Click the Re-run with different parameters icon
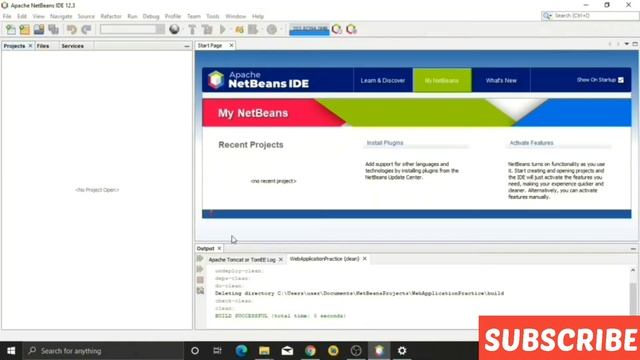The width and height of the screenshot is (640, 360). (200, 269)
